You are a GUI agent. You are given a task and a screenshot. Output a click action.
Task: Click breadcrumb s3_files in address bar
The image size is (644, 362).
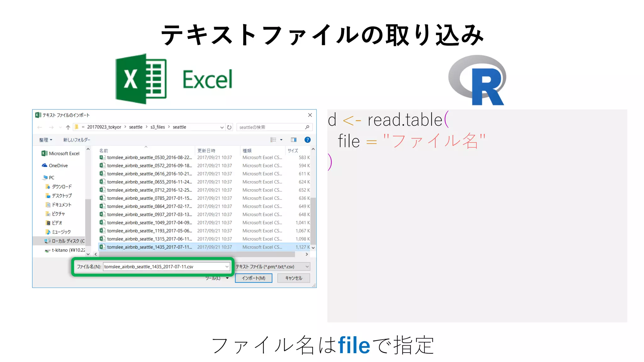coord(158,127)
